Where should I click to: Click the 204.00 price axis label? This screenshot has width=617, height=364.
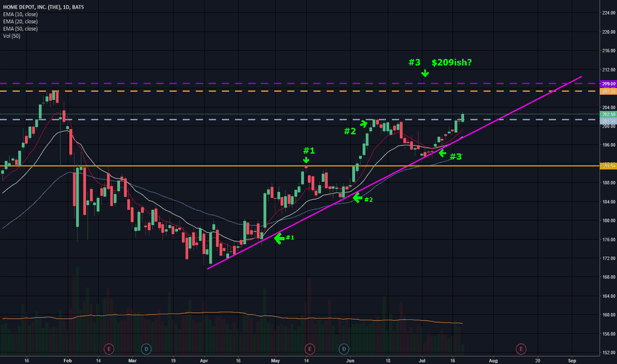[608, 107]
